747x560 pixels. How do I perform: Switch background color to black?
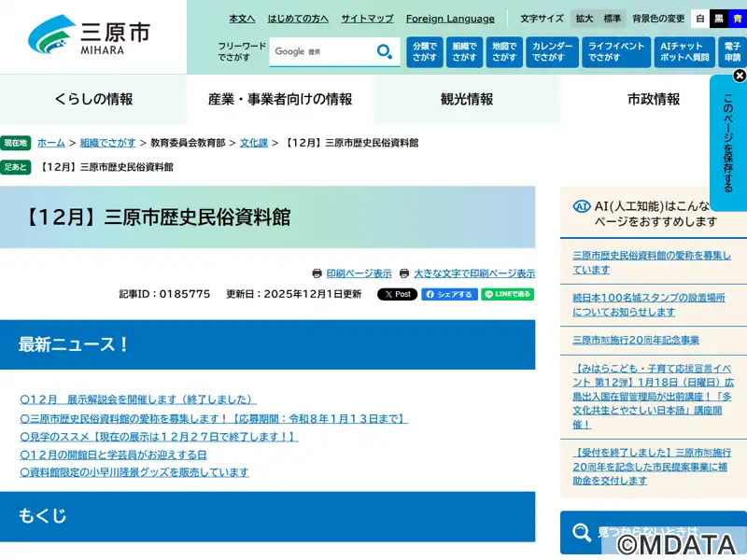click(x=718, y=19)
